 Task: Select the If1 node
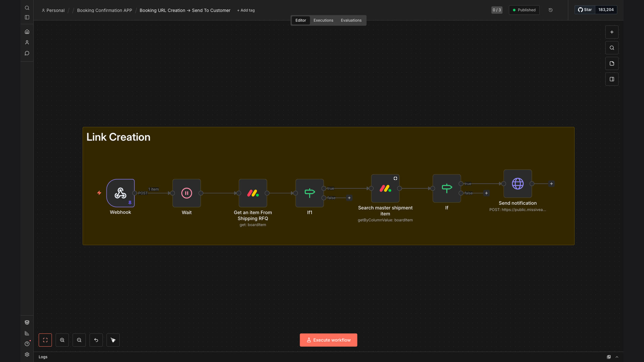(310, 193)
